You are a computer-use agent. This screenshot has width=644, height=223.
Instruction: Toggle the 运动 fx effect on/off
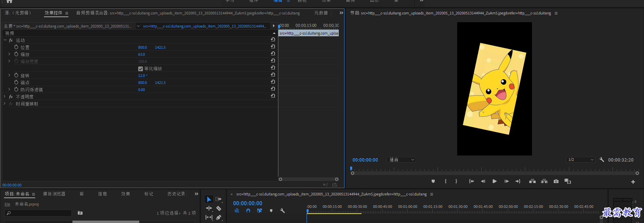(11, 40)
